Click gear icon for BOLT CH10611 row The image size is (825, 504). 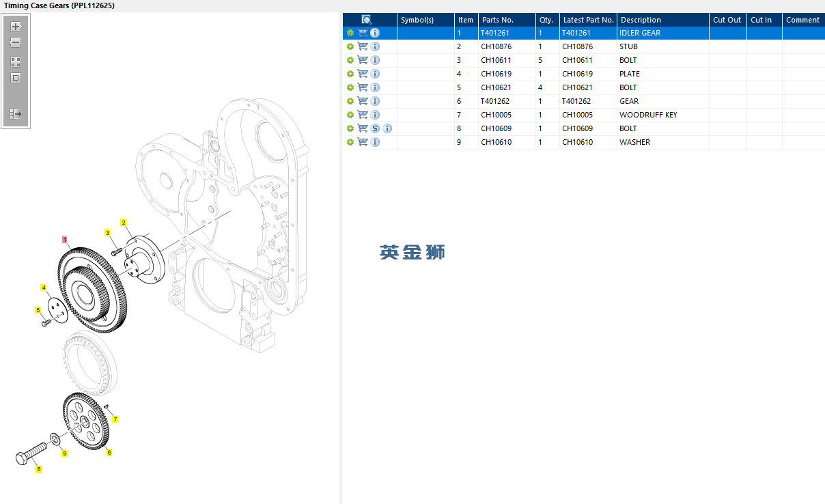coord(350,60)
